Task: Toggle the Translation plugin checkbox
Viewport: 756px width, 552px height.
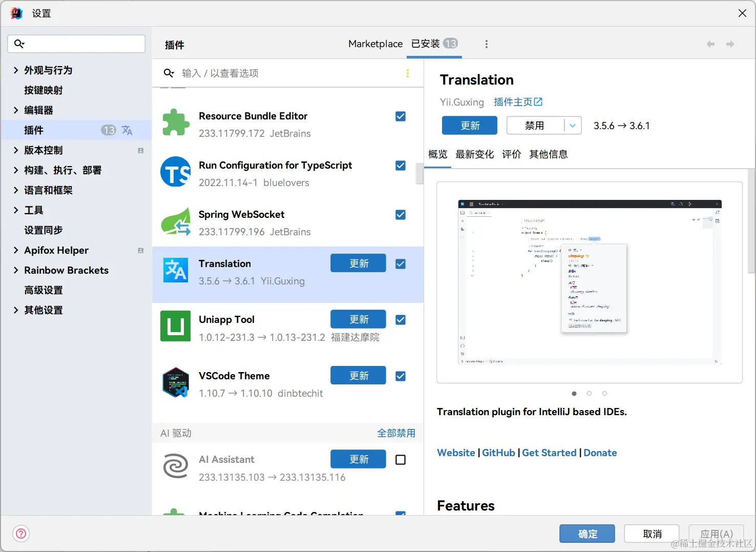Action: coord(401,264)
